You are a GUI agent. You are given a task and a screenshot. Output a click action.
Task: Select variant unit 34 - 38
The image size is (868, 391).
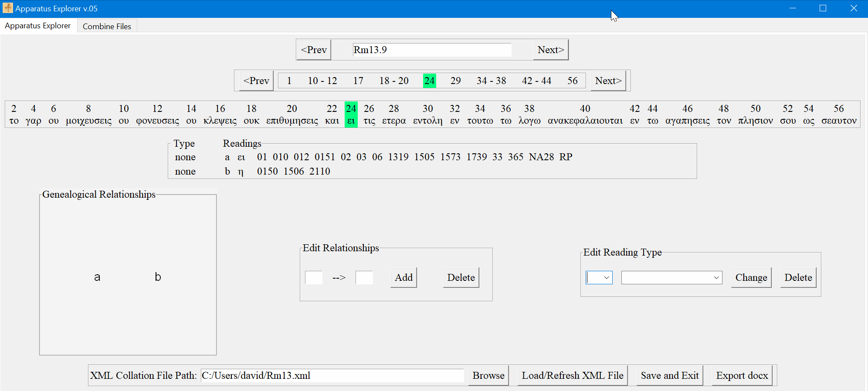click(x=492, y=81)
